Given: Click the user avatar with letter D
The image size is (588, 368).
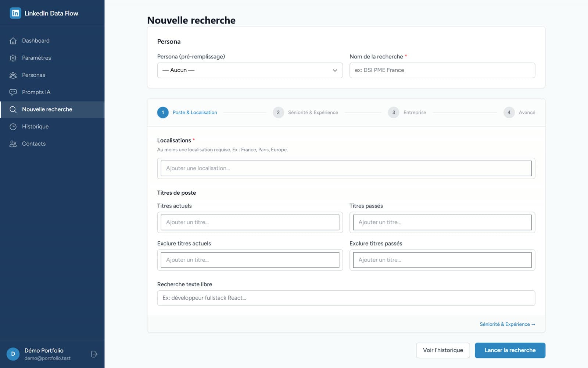Looking at the screenshot, I should (13, 354).
